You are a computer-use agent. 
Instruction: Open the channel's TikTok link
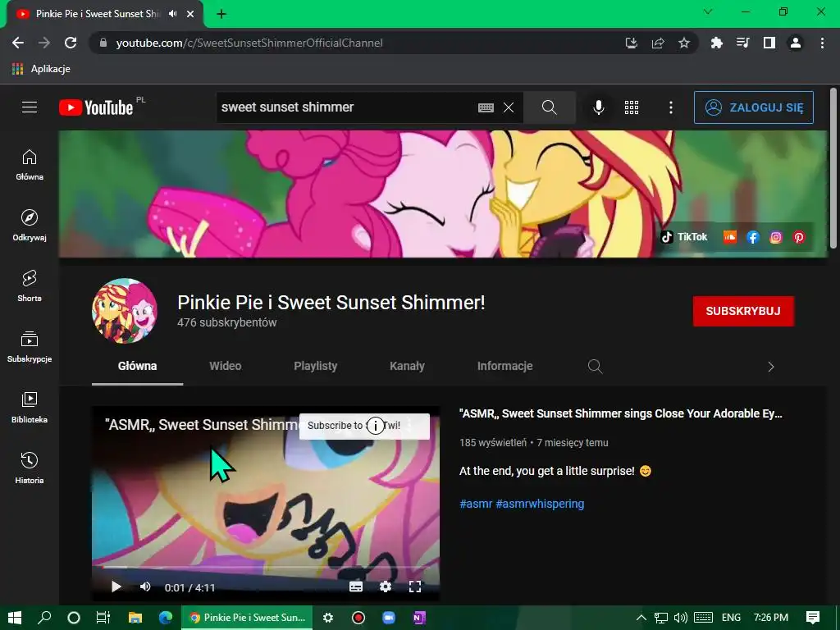(684, 237)
